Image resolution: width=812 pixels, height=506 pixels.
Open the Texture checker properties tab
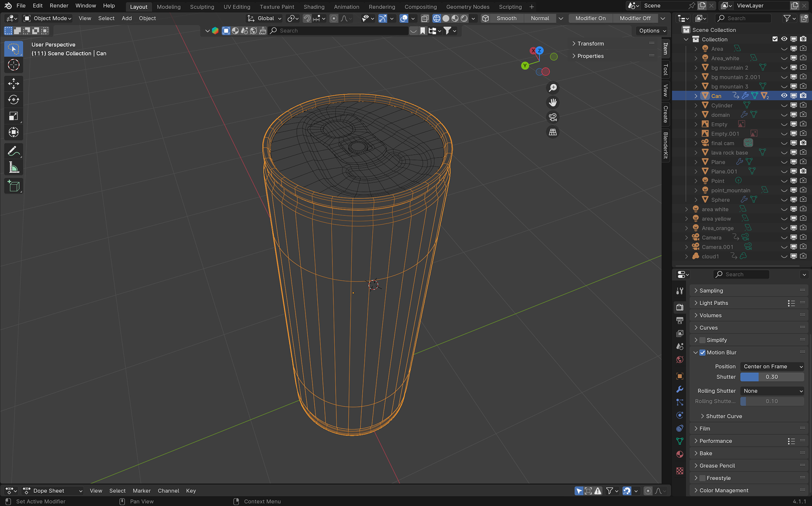(x=680, y=471)
